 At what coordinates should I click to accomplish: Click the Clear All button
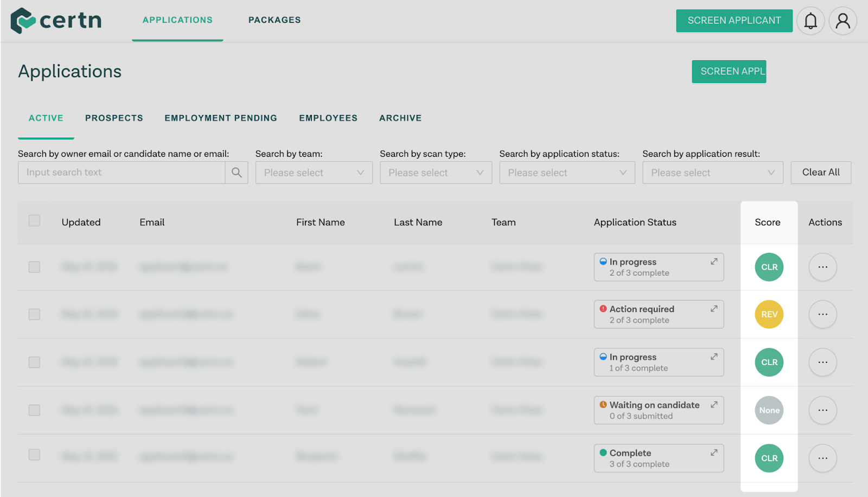pos(821,173)
